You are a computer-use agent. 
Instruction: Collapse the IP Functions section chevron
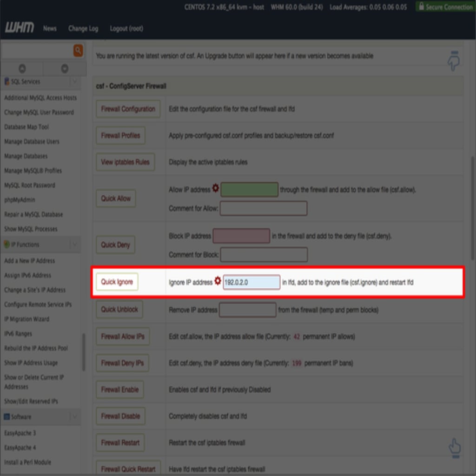[75, 244]
